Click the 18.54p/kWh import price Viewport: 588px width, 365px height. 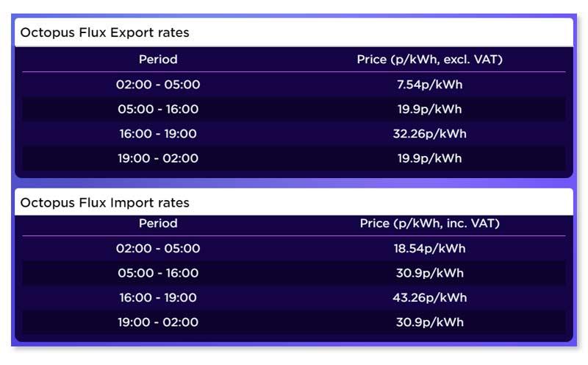(429, 249)
